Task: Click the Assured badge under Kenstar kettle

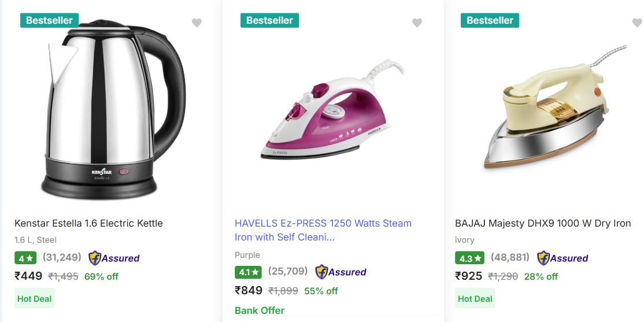Action: pyautogui.click(x=114, y=258)
